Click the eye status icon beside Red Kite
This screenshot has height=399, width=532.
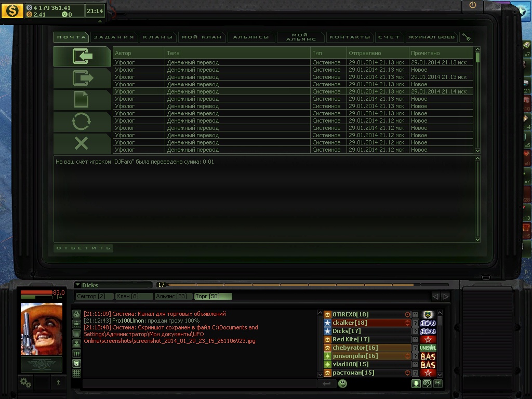click(327, 340)
